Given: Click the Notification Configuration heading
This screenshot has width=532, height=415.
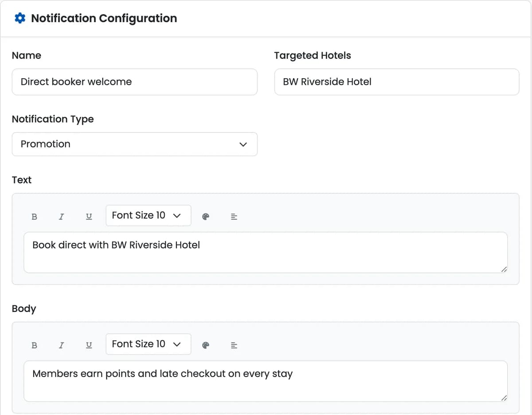Looking at the screenshot, I should tap(104, 18).
